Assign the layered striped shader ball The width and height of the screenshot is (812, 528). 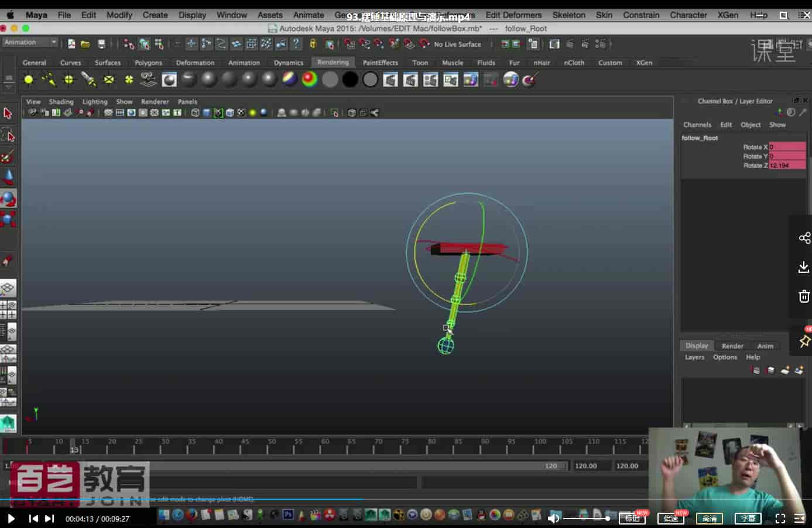[290, 79]
